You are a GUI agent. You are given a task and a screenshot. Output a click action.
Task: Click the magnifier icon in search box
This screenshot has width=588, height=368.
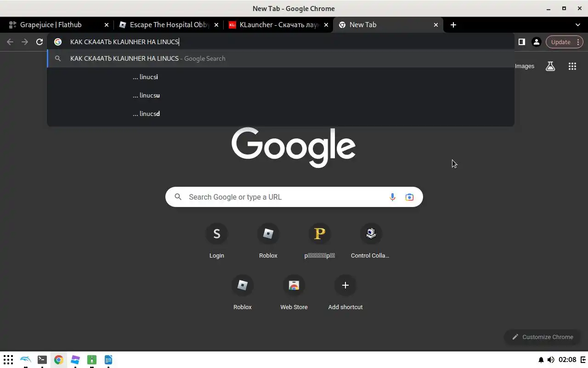point(178,197)
